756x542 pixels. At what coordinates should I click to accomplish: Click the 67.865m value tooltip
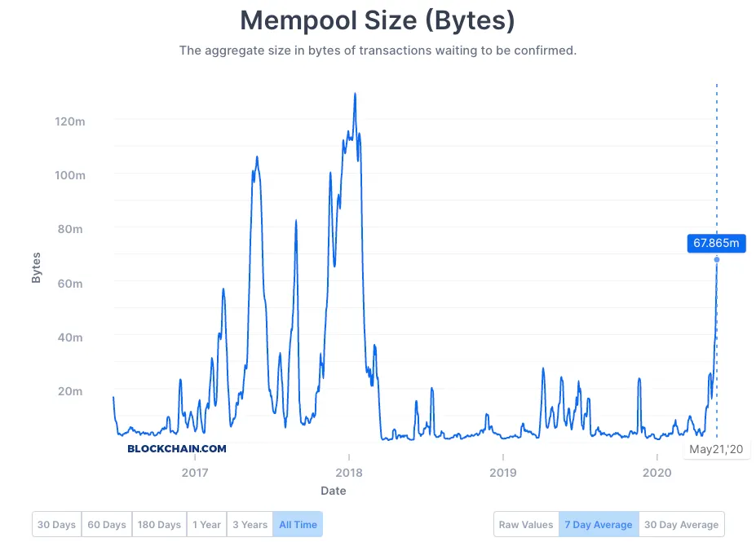718,243
